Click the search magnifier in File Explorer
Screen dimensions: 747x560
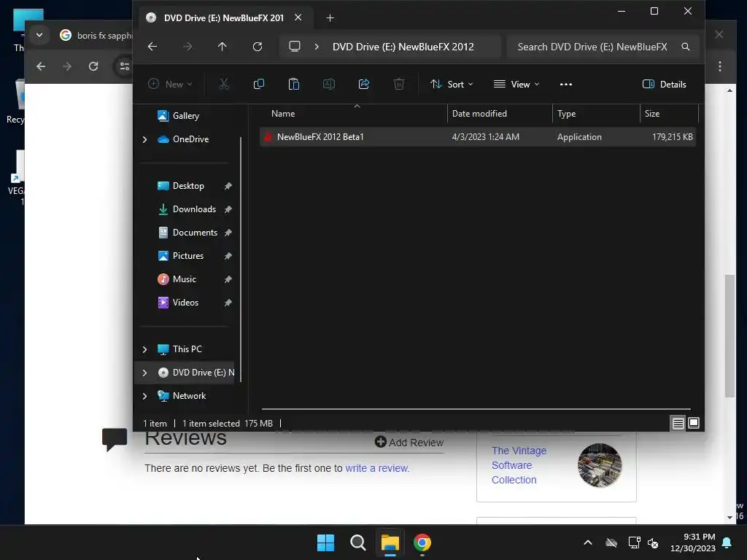click(686, 47)
